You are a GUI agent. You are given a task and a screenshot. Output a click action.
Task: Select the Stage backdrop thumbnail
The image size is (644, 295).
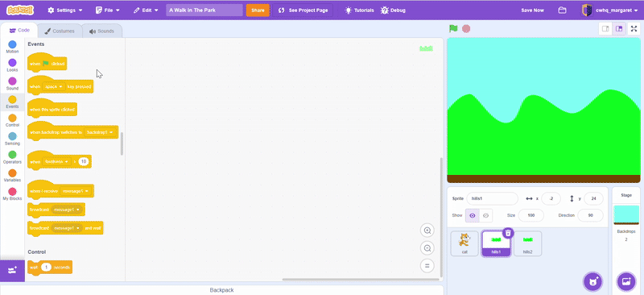point(626,215)
